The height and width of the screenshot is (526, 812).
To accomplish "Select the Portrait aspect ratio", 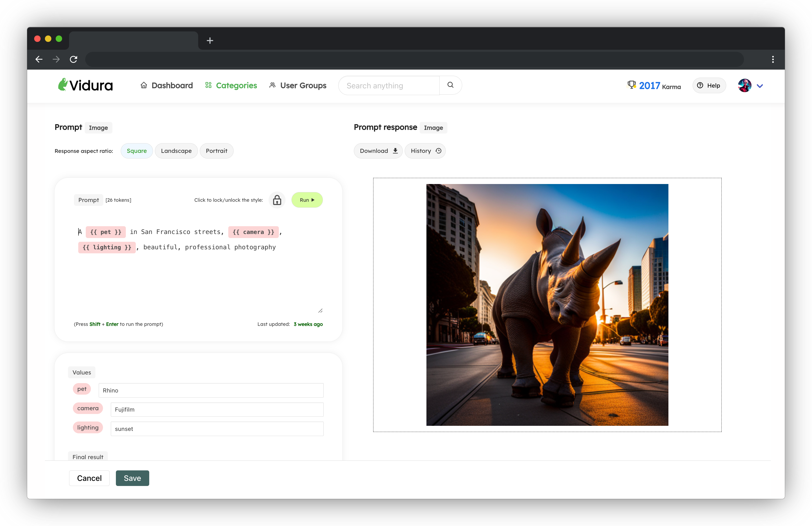I will [x=217, y=151].
